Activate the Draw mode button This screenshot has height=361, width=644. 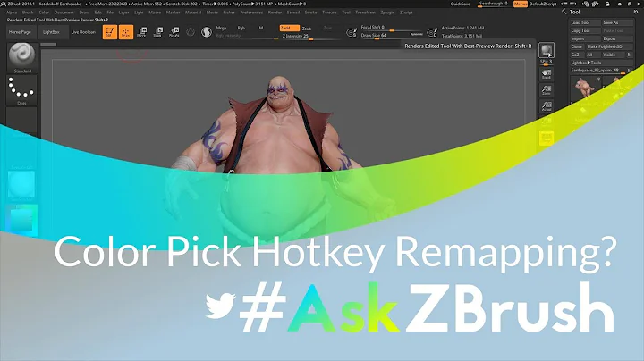(126, 32)
